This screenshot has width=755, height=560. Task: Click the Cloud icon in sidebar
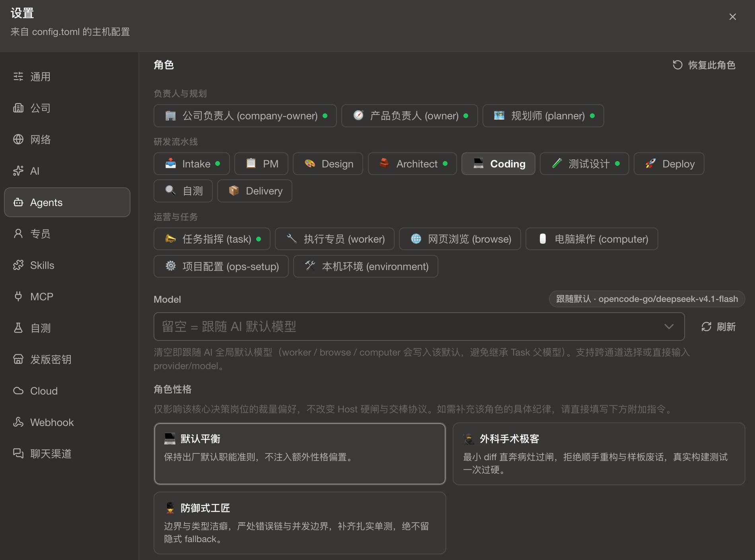(x=18, y=391)
